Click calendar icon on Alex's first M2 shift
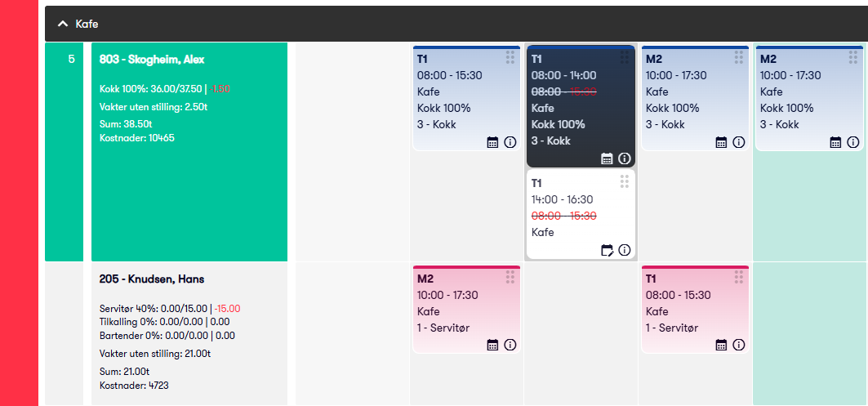 pyautogui.click(x=721, y=142)
